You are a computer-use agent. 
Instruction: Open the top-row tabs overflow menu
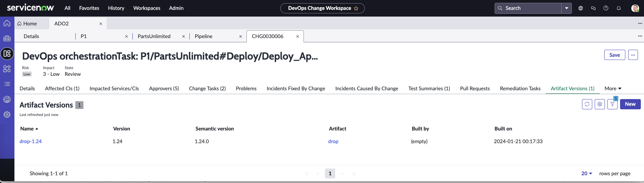tap(640, 23)
